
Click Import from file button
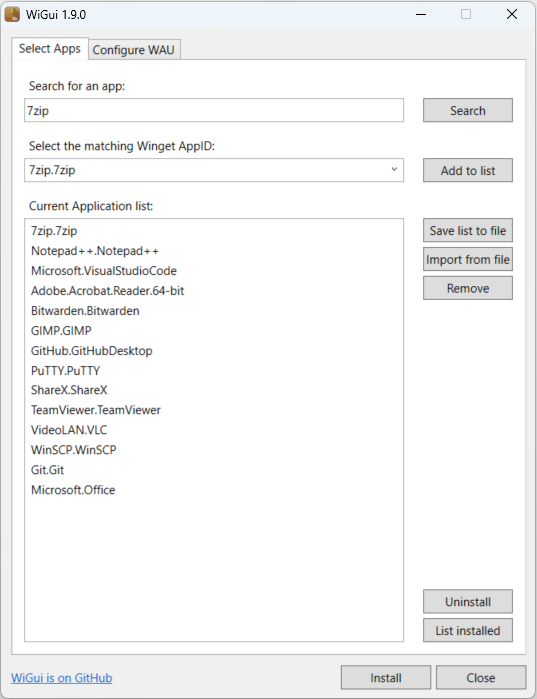pos(467,259)
